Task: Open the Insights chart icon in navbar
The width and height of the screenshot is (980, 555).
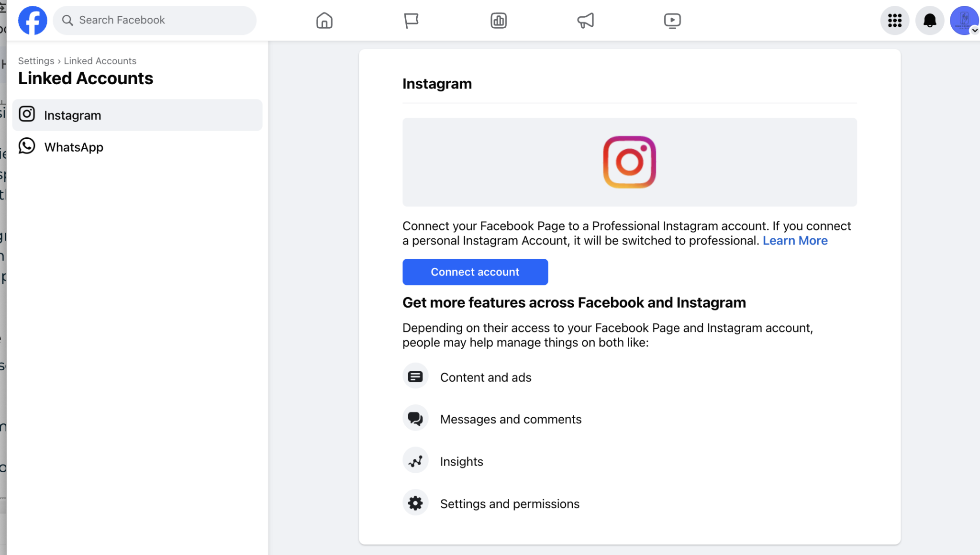Action: click(499, 20)
